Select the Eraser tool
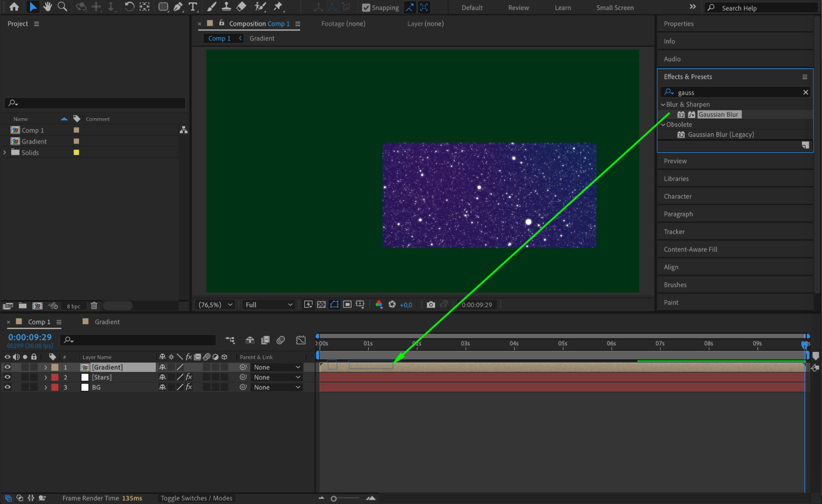Image resolution: width=822 pixels, height=504 pixels. (x=241, y=7)
